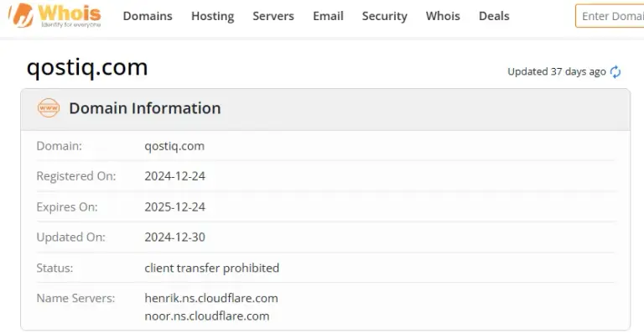Select the registered date 2024-12-24
Screen dimensions: 644x334
[174, 176]
